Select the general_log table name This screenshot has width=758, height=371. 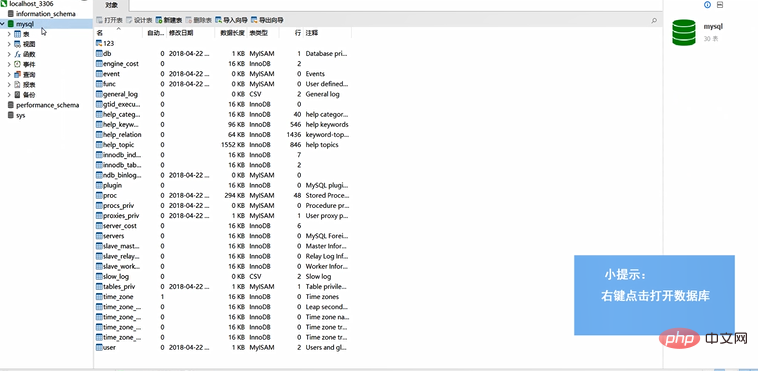(x=120, y=94)
